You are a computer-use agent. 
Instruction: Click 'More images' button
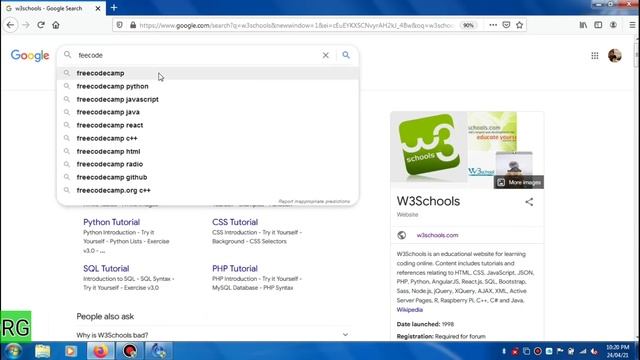tap(519, 182)
